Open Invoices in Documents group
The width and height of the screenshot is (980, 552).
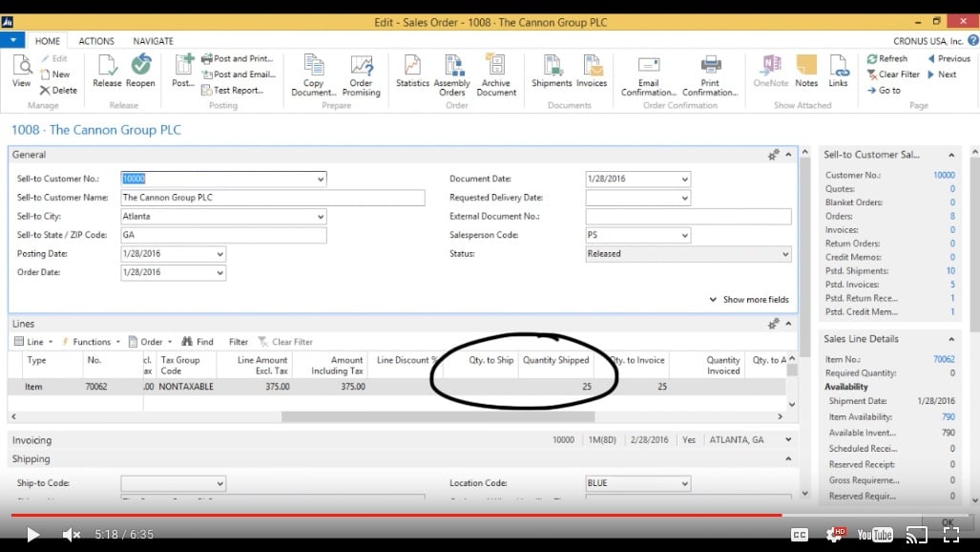click(592, 72)
